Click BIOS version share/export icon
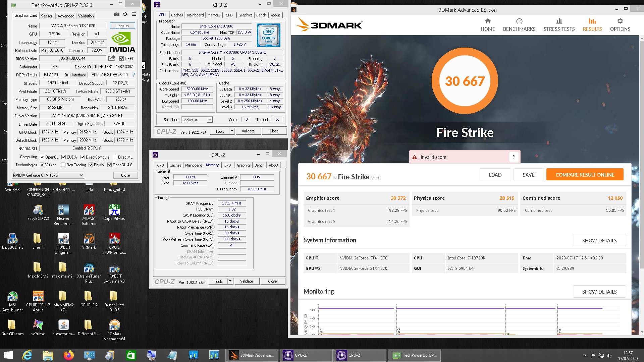This screenshot has width=644, height=362. tap(112, 58)
